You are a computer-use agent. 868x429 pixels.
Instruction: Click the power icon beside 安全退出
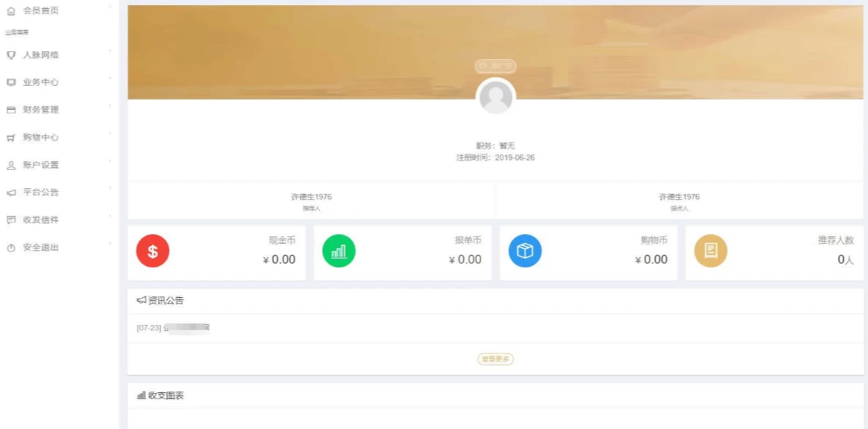(11, 247)
